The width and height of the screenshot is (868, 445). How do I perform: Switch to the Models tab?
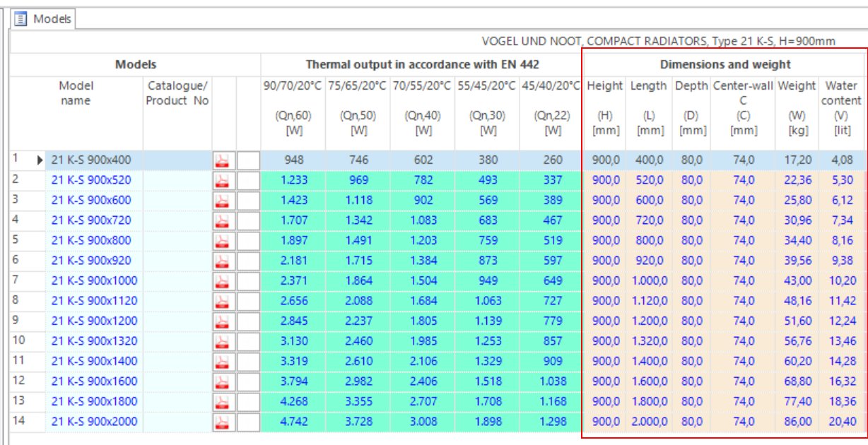(x=44, y=19)
